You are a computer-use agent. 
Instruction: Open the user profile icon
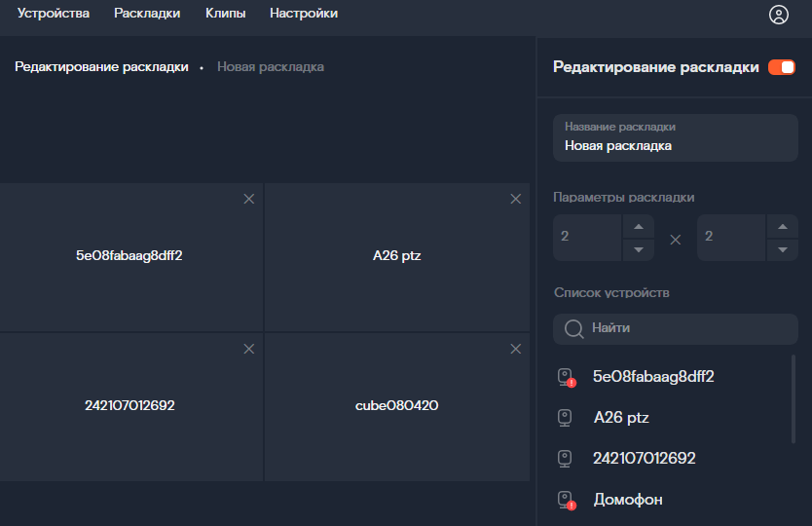(778, 15)
